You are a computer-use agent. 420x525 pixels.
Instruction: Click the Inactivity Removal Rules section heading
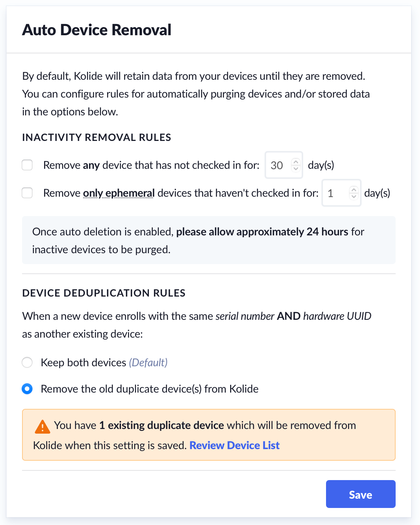(97, 137)
